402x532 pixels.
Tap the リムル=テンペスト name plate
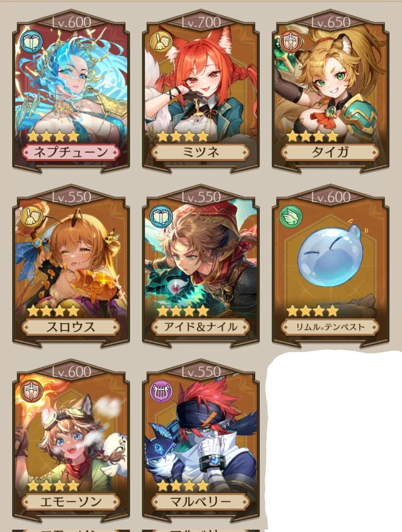tap(330, 327)
